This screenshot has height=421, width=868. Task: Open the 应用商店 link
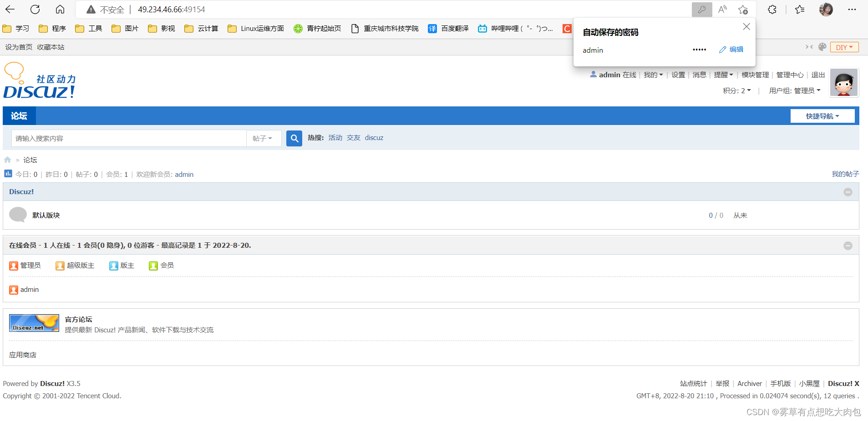click(x=23, y=355)
